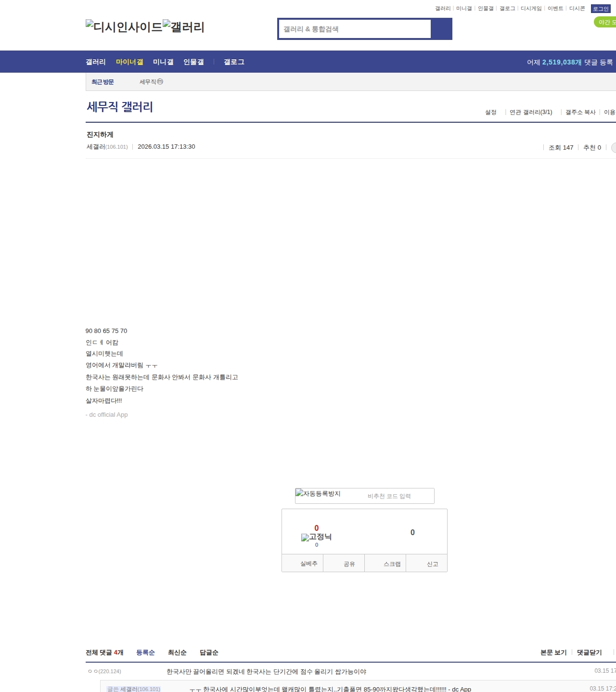Sort comments by 등록순
616x692 pixels.
tap(145, 653)
